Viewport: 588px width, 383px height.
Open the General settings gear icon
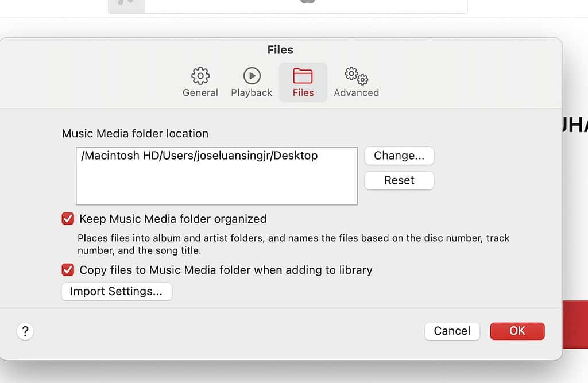(x=200, y=75)
